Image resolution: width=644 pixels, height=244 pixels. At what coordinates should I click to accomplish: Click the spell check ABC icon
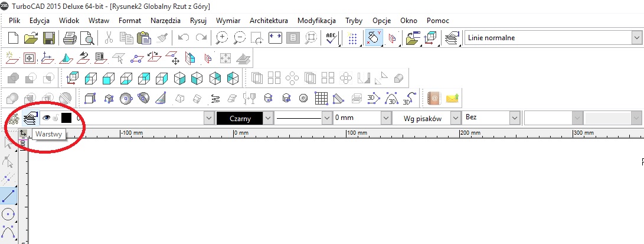pos(331,38)
